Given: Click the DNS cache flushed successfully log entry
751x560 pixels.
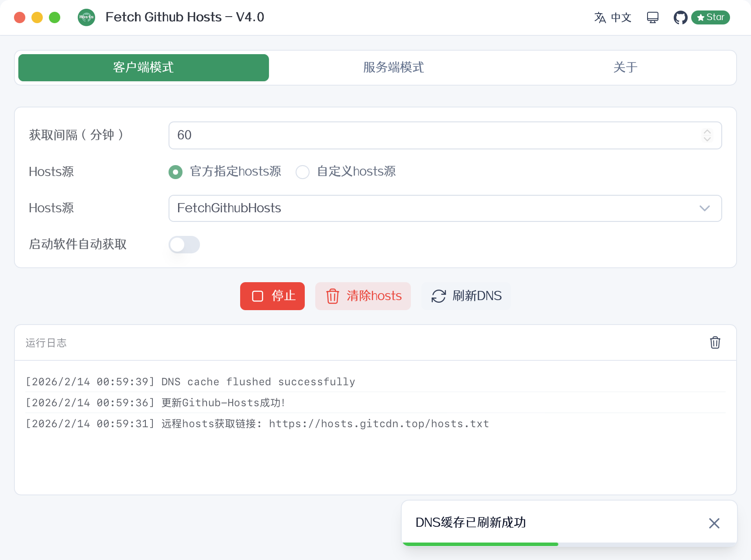Looking at the screenshot, I should click(x=375, y=382).
